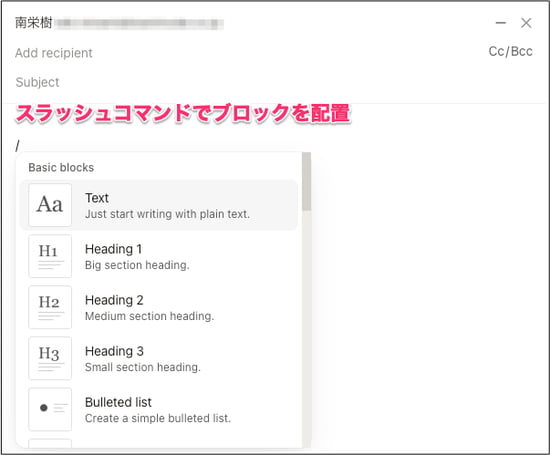Click the H1 icon thumbnail
The width and height of the screenshot is (550, 455).
[x=50, y=256]
